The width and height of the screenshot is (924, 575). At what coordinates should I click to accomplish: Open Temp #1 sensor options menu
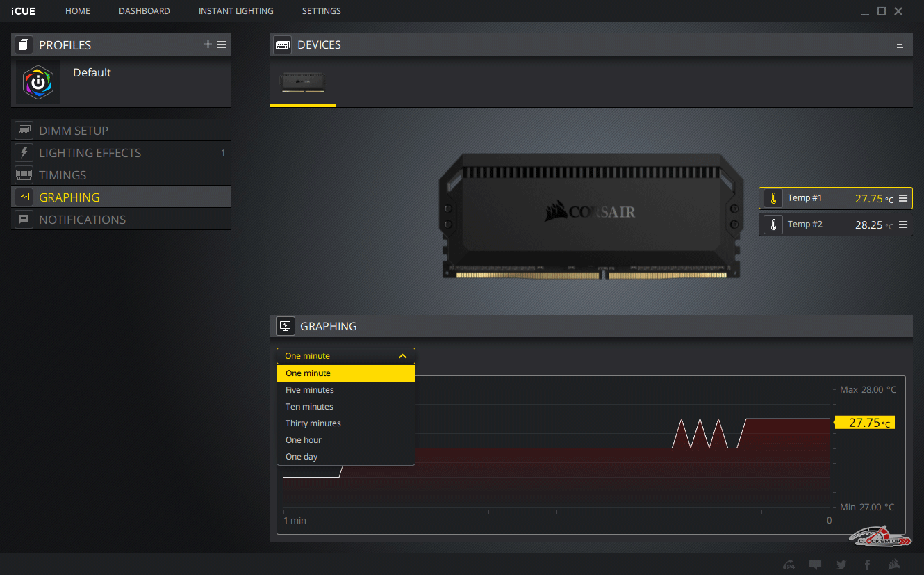point(903,198)
